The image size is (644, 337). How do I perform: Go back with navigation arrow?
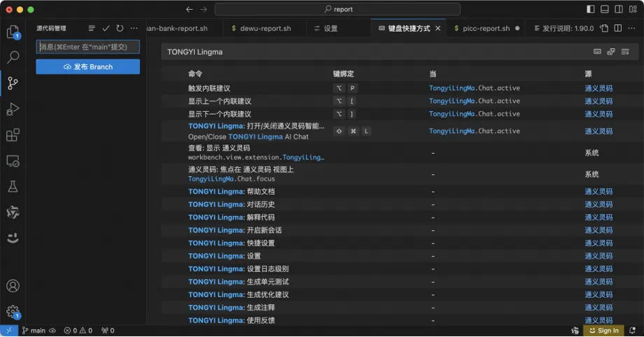tap(189, 9)
